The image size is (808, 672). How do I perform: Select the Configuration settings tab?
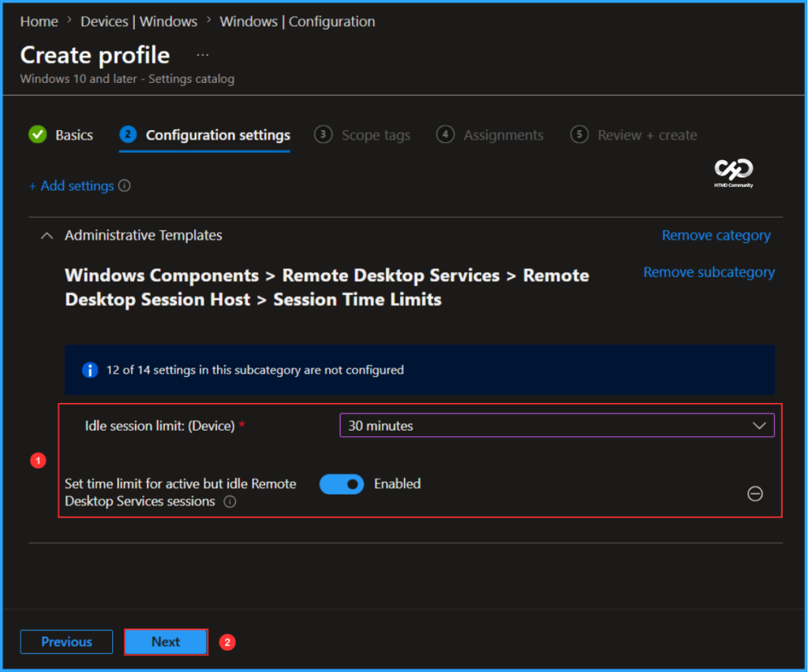pos(205,135)
